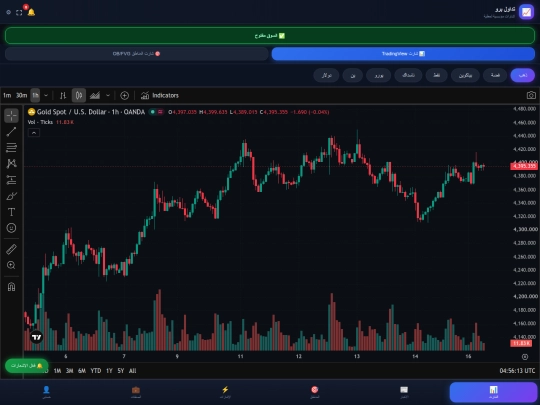Click the TradingView logo on chart
Image resolution: width=540 pixels, height=405 pixels.
coord(37,337)
